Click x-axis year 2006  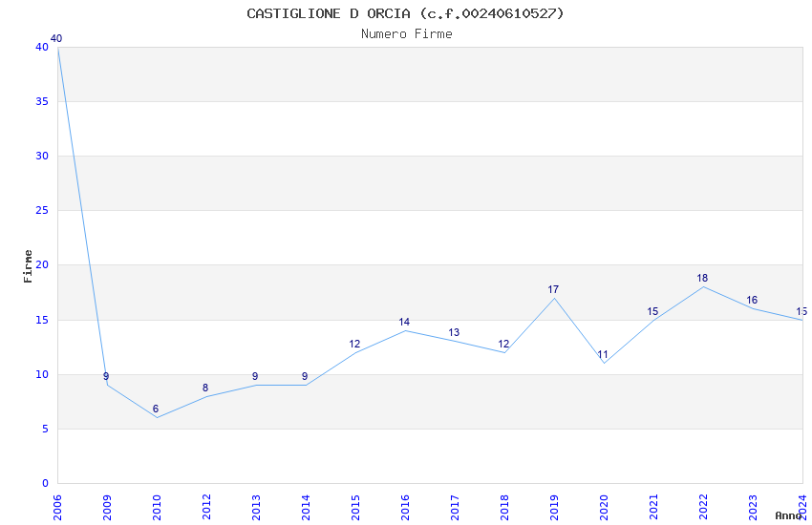click(x=57, y=507)
